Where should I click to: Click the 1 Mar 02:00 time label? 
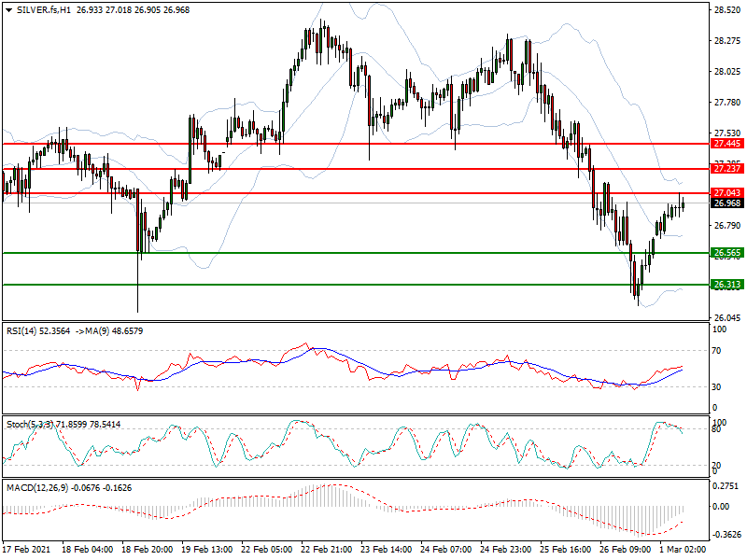683,549
